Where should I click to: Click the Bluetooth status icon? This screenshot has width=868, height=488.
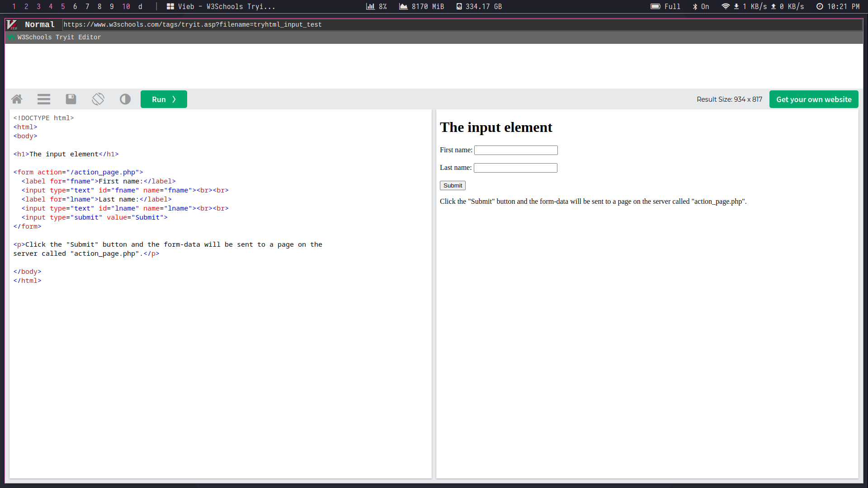(x=695, y=6)
